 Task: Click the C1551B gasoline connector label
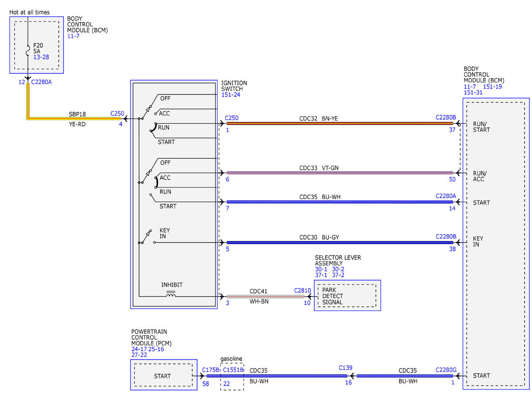point(233,369)
